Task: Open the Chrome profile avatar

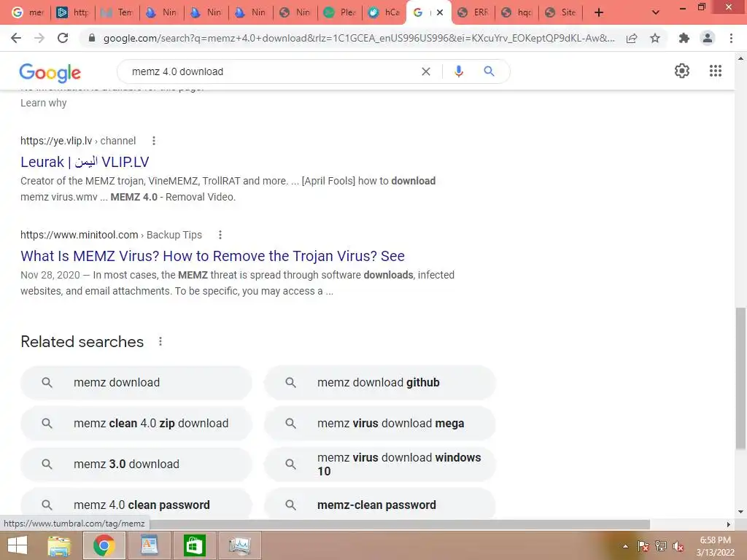Action: pyautogui.click(x=708, y=38)
